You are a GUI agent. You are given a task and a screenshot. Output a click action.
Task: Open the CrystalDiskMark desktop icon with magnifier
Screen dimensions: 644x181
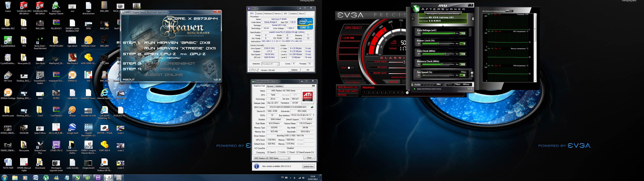pos(8,42)
